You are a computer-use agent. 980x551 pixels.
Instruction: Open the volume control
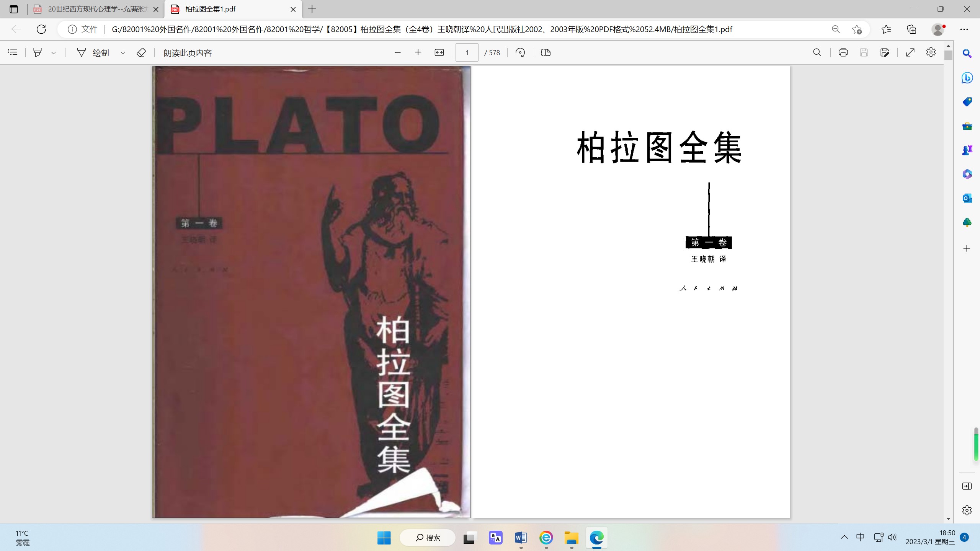(x=892, y=537)
